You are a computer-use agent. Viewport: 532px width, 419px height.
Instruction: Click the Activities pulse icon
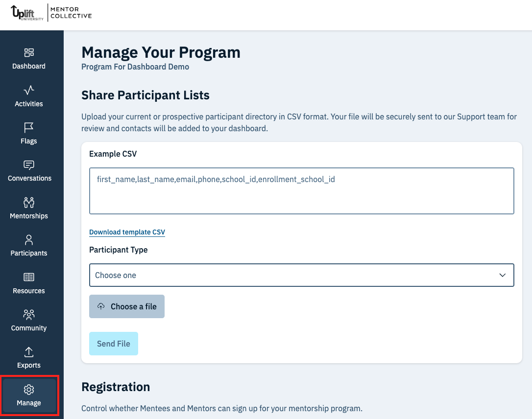(29, 90)
